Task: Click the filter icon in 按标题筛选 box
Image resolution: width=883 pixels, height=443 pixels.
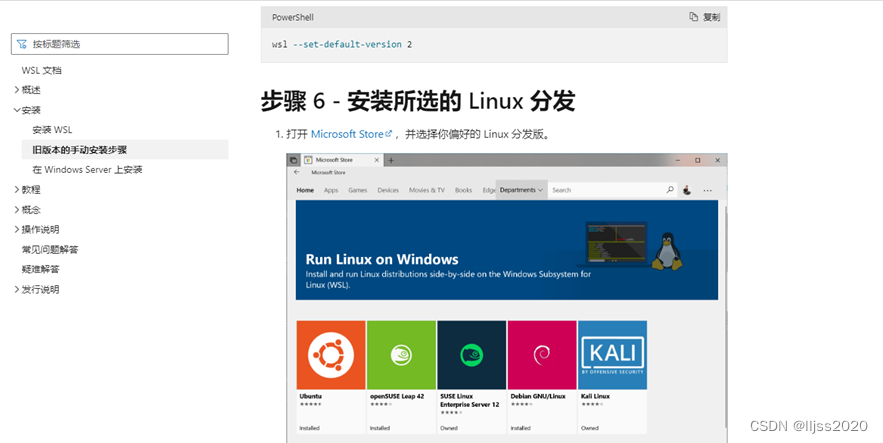Action: tap(21, 44)
